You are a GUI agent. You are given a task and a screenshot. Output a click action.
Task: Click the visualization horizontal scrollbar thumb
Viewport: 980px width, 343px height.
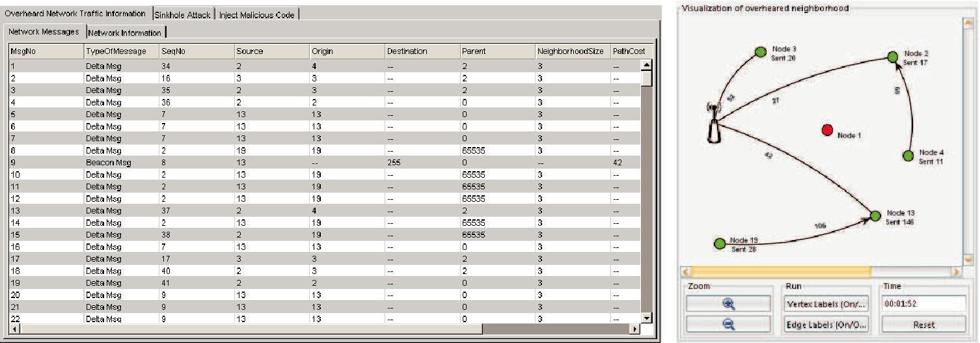point(780,271)
